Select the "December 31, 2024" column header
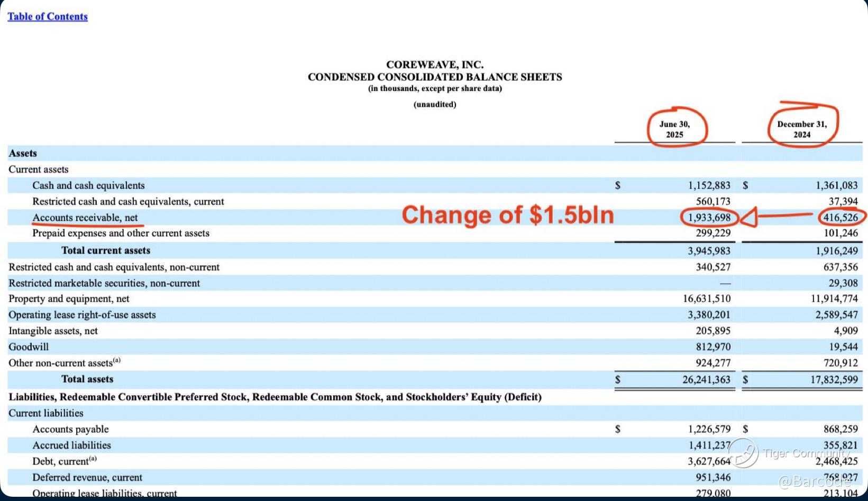 coord(802,129)
